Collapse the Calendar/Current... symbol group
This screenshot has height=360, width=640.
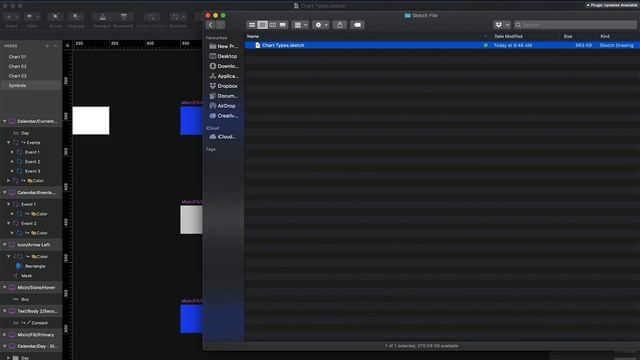point(4,121)
